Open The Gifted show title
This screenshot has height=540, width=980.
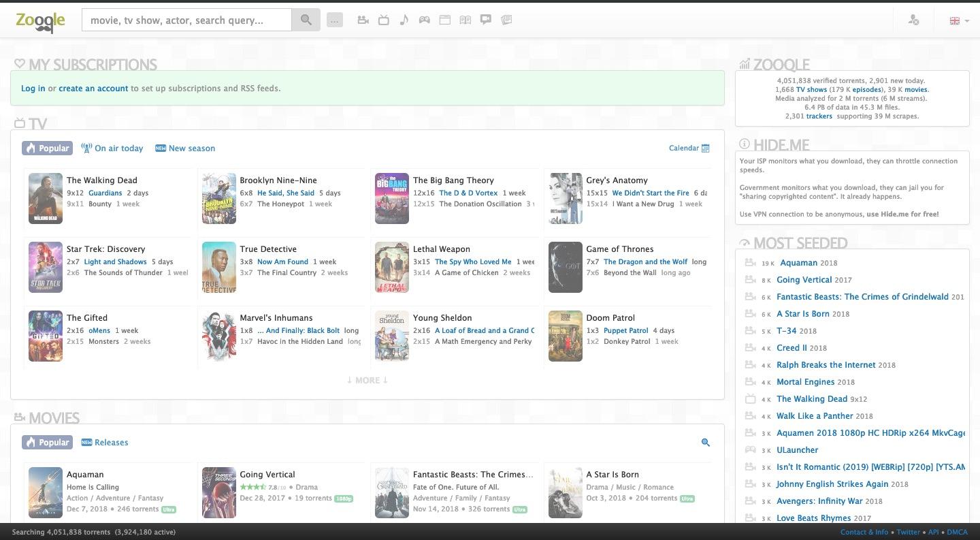pos(87,318)
